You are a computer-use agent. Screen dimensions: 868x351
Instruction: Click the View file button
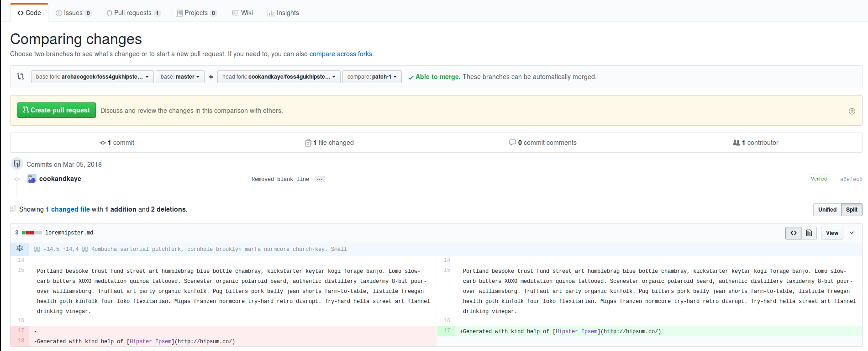[832, 233]
